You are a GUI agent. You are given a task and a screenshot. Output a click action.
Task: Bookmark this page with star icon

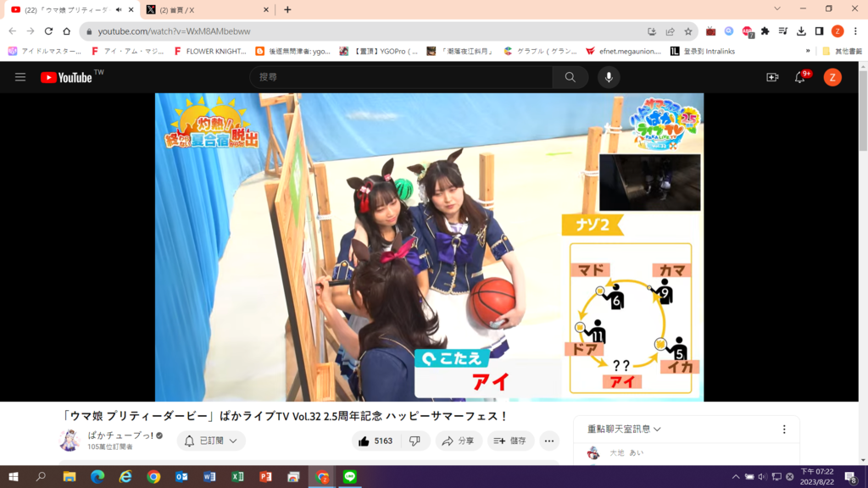[x=688, y=31]
